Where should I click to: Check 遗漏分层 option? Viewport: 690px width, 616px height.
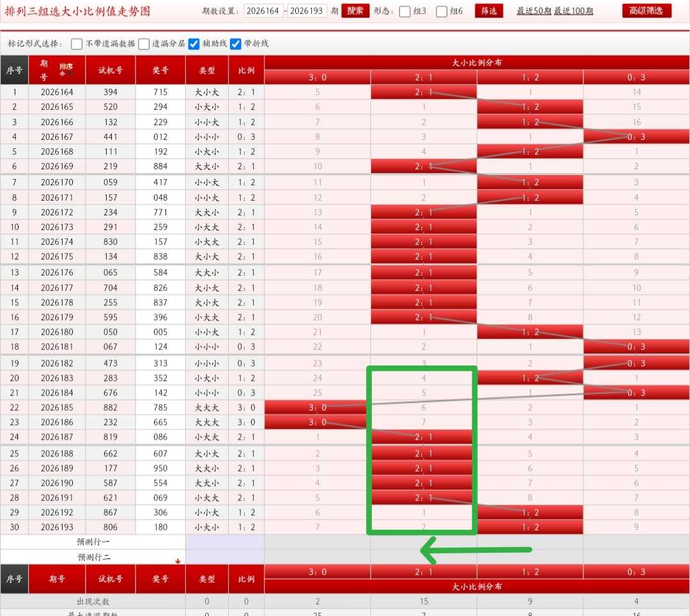tap(144, 43)
